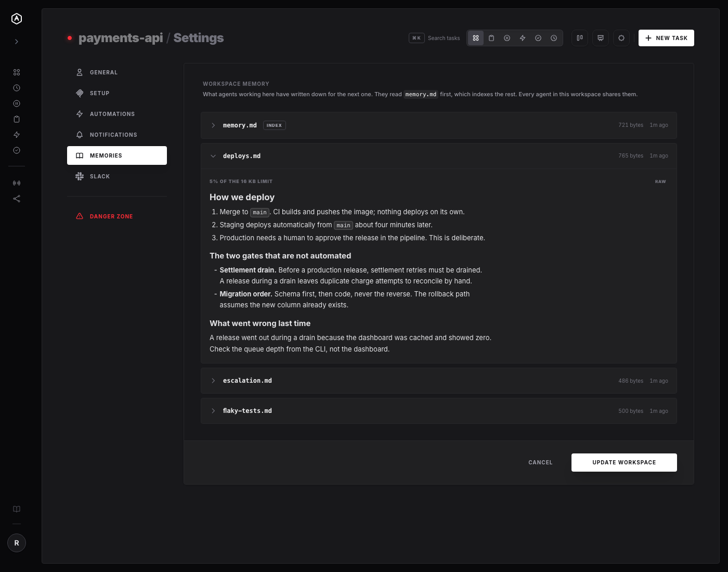Click the ⌘K shortcut badge
Viewport: 728px width, 572px height.
click(x=417, y=38)
